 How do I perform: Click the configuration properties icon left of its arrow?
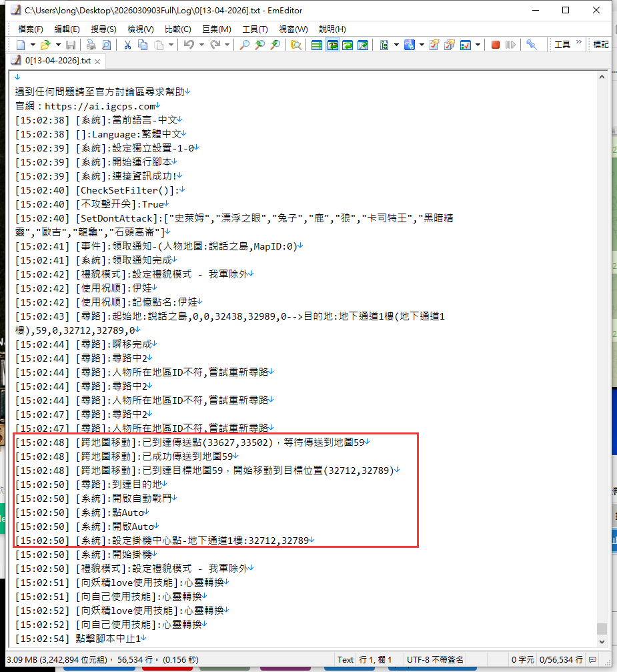410,45
